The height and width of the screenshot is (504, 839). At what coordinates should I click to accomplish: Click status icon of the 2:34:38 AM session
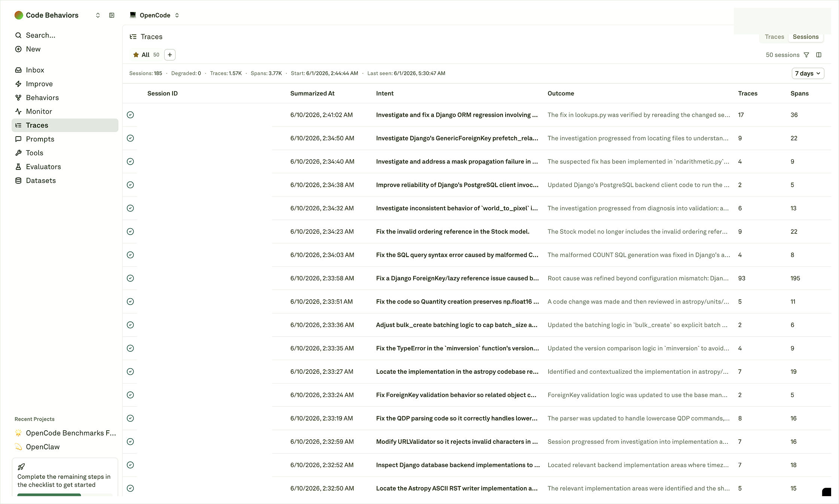point(130,185)
